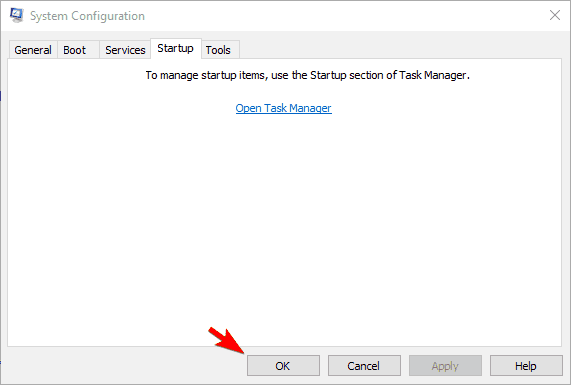Click the red arrow annotation

pos(226,341)
